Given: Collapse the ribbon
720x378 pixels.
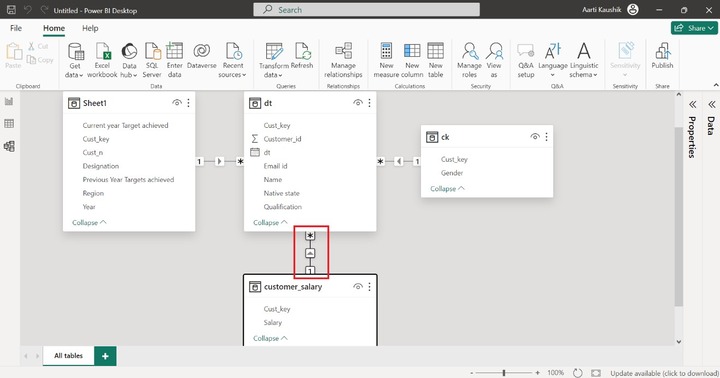Looking at the screenshot, I should [715, 85].
